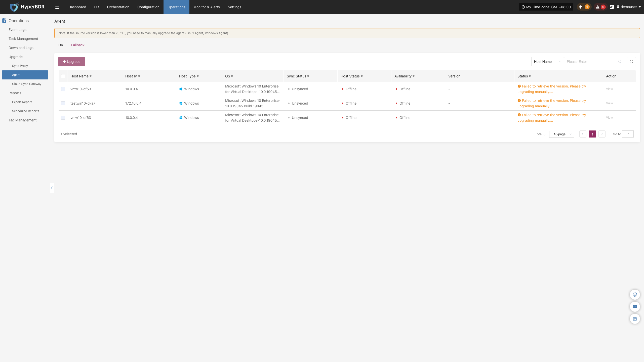644x362 pixels.
Task: Click the HyperBDR shield logo
Action: tap(14, 7)
